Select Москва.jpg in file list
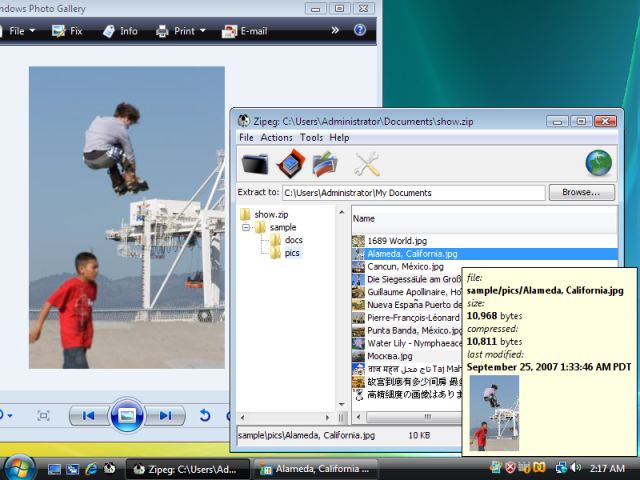 click(390, 356)
